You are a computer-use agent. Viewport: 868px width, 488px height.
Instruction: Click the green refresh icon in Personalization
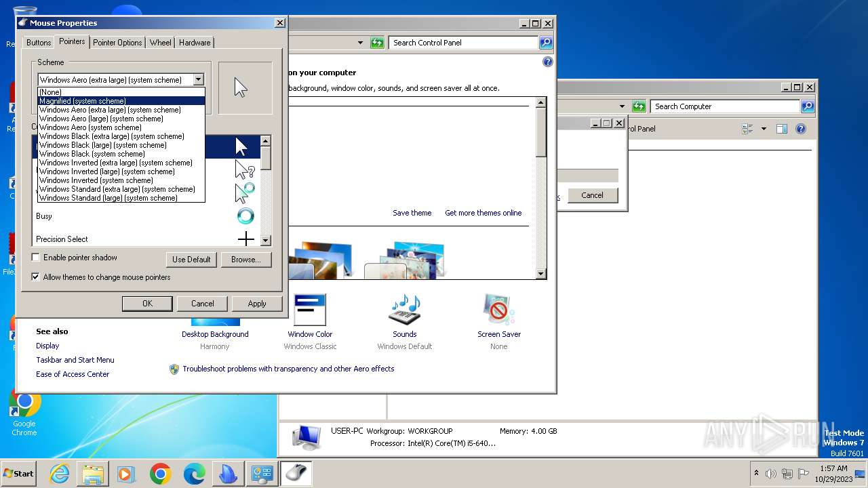pos(377,43)
